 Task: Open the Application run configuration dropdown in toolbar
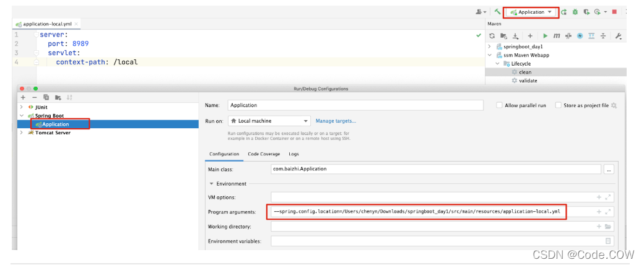pyautogui.click(x=532, y=12)
